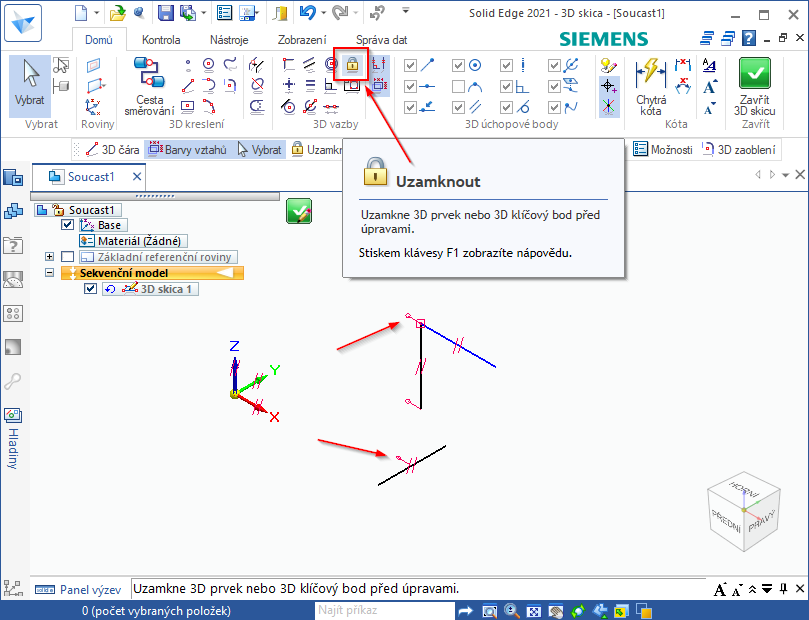Click the Uzamknout lock icon in ribbon
This screenshot has height=620, width=809.
click(x=352, y=66)
